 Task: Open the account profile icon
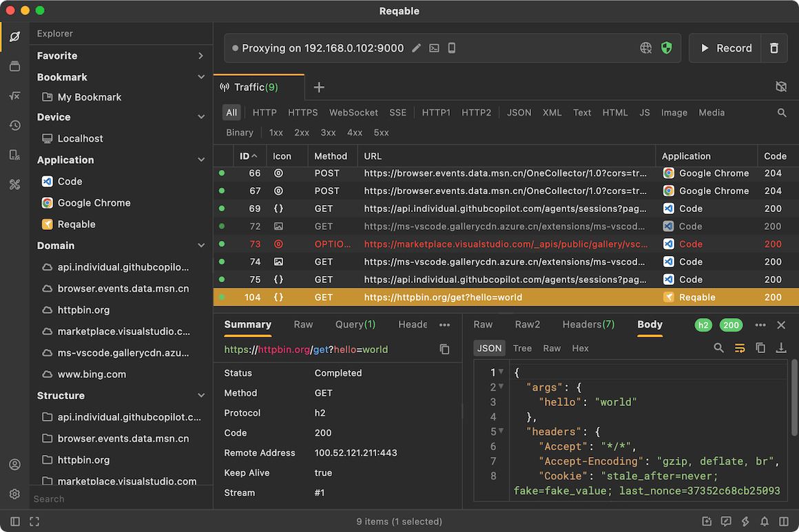[14, 465]
